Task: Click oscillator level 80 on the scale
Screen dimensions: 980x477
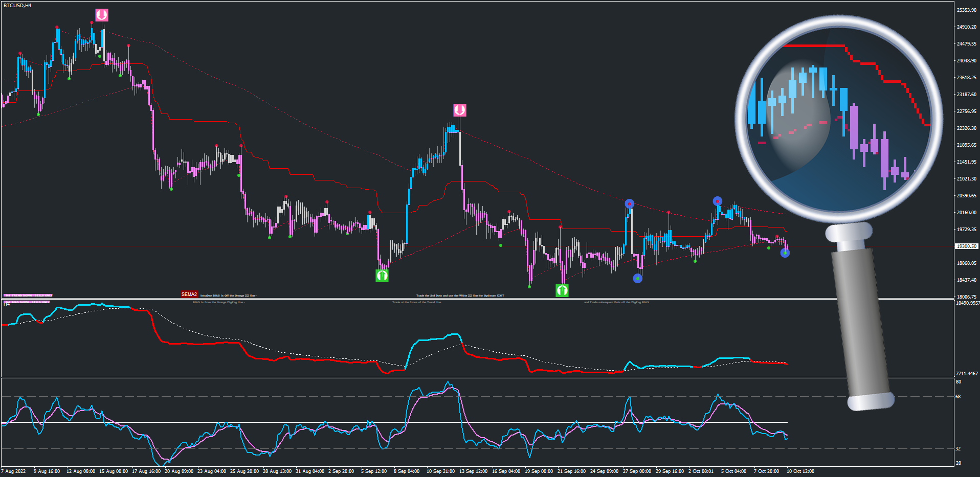Action: point(959,382)
